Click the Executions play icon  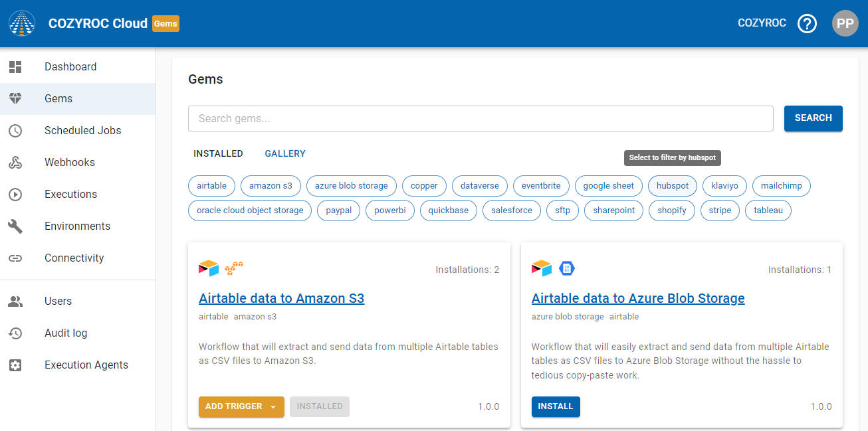point(15,195)
